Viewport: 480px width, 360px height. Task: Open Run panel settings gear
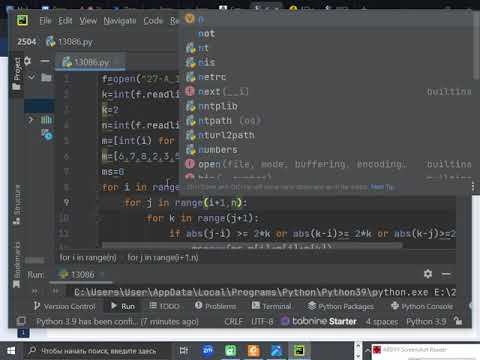[428, 274]
